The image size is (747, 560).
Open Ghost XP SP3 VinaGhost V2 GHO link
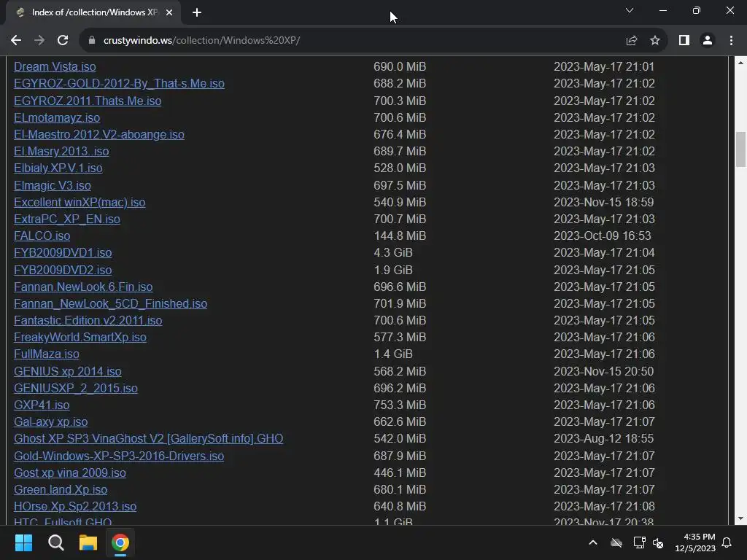149,438
